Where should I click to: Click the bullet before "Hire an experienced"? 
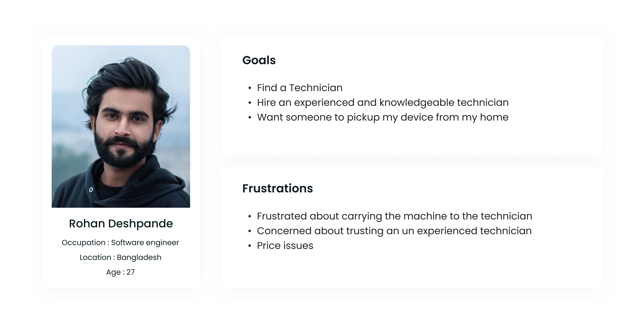[x=249, y=103]
